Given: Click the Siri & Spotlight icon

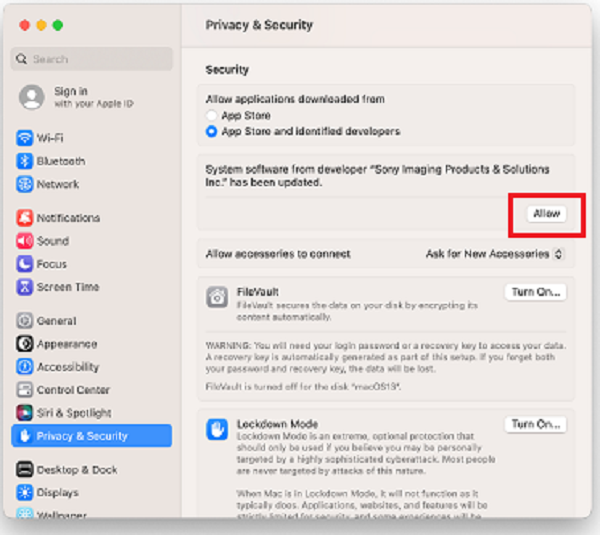Looking at the screenshot, I should pos(25,413).
